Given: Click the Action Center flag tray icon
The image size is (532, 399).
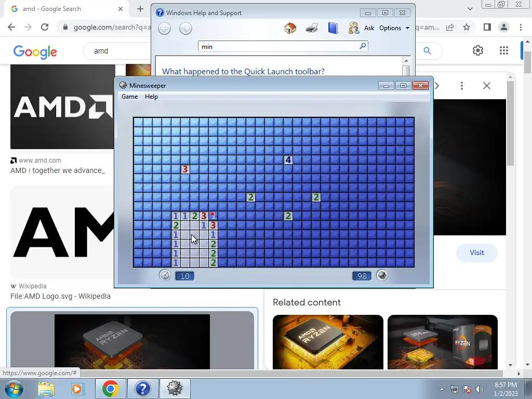Looking at the screenshot, I should 467,389.
